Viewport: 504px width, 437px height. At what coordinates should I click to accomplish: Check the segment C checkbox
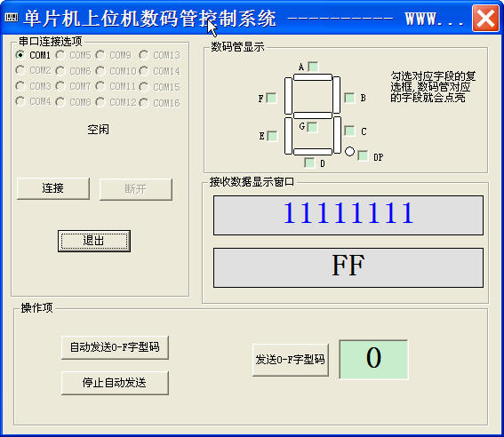[x=349, y=131]
